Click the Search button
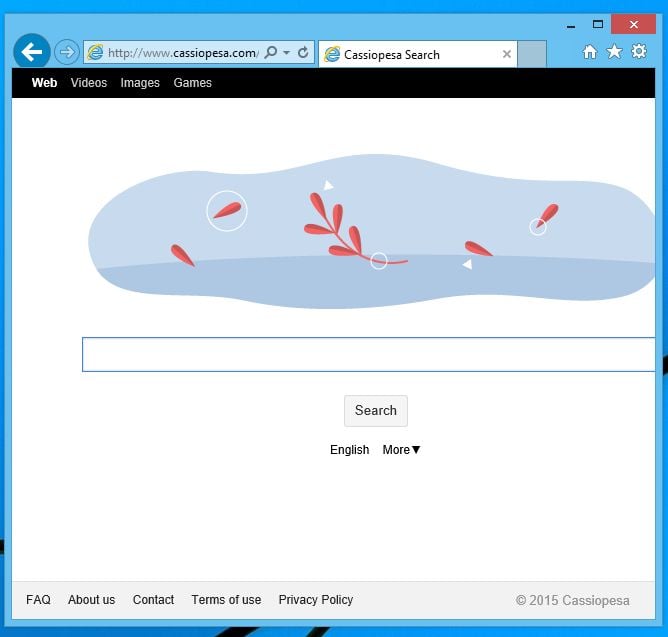 376,411
